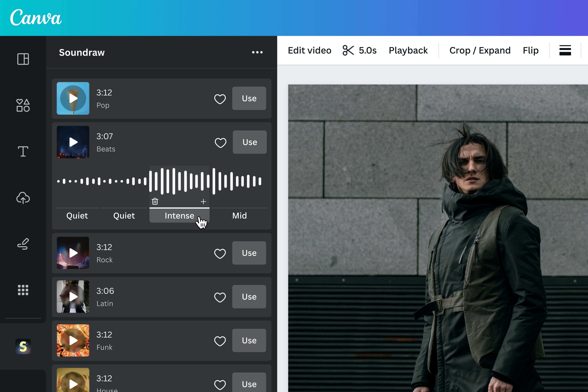This screenshot has width=588, height=392.
Task: Play the Latin track preview
Action: coord(73,297)
